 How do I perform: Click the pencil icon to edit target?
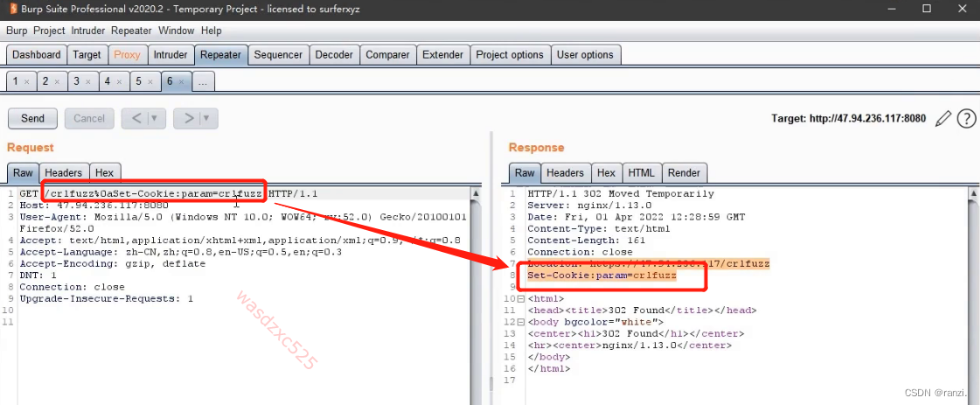pos(942,119)
